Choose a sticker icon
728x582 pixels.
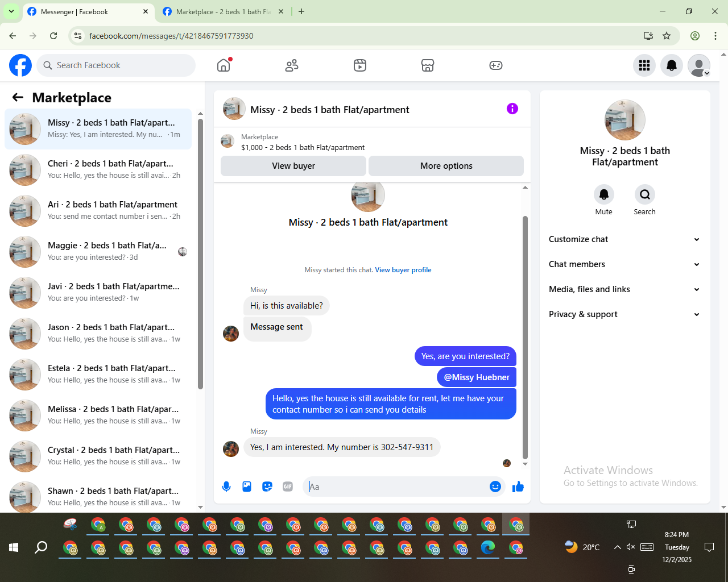(x=267, y=487)
